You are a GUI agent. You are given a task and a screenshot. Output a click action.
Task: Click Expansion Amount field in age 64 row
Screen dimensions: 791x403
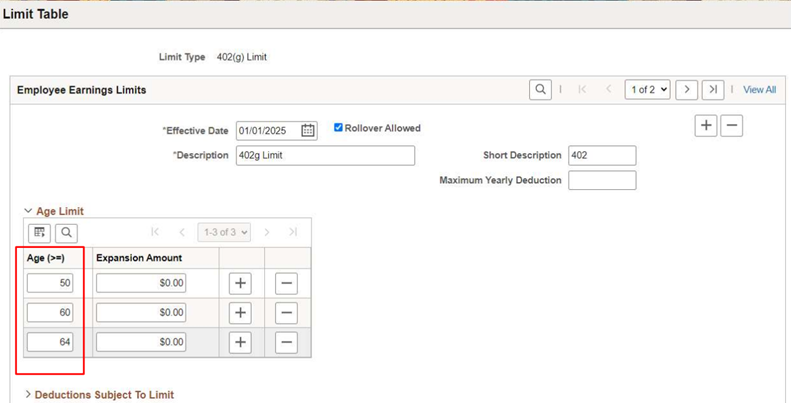141,342
